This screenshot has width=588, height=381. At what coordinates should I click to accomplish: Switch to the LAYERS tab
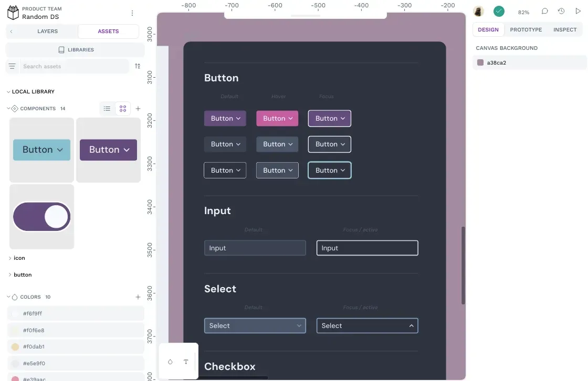48,31
